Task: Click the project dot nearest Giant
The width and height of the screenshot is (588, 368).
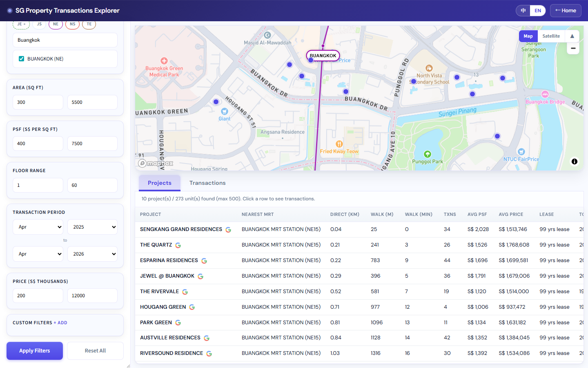Action: tap(216, 102)
